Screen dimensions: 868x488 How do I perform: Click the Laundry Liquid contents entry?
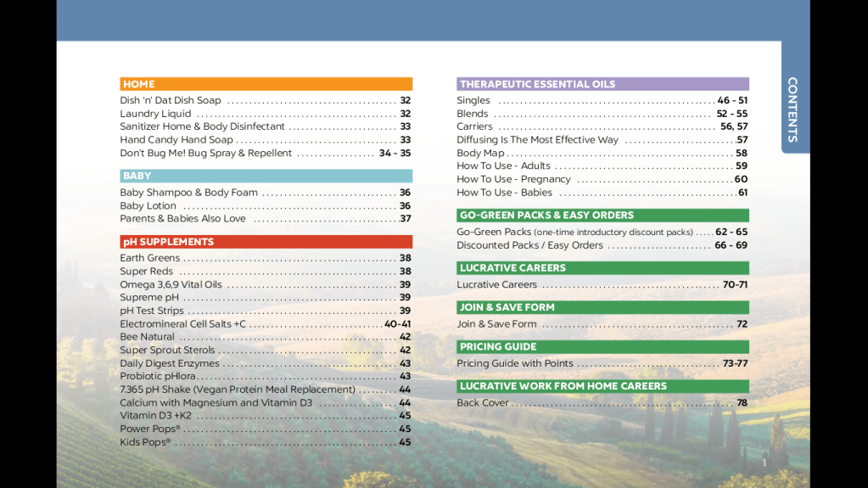coord(156,114)
